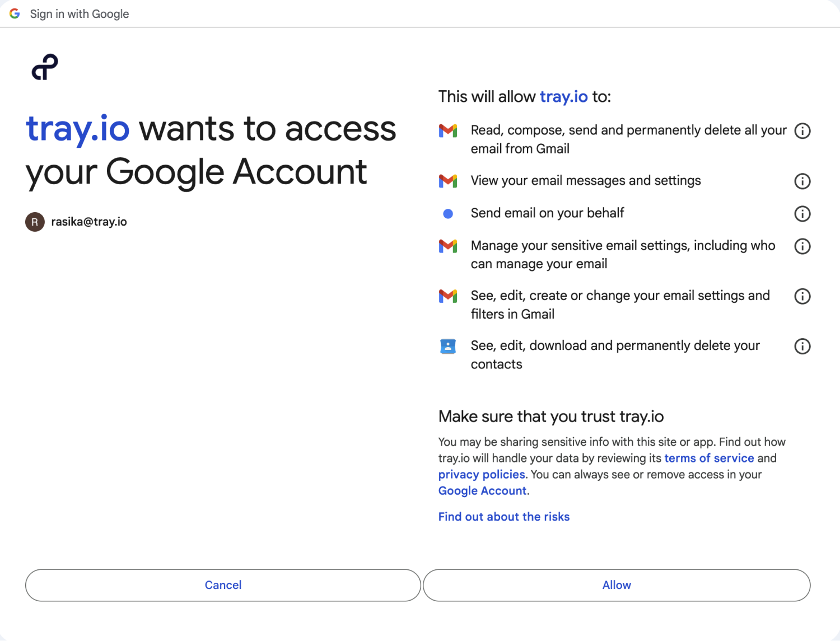Screen dimensions: 840x641
Task: Open info for "Send email on your behalf"
Action: point(802,214)
